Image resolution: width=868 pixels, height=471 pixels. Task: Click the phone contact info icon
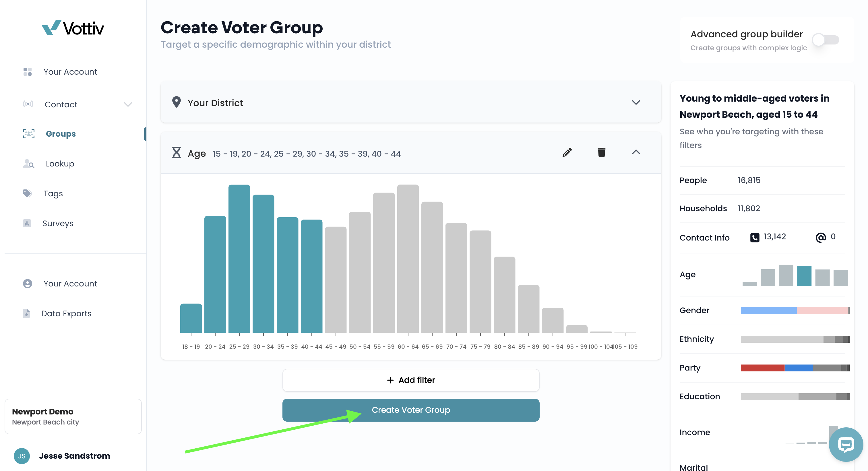coord(755,238)
